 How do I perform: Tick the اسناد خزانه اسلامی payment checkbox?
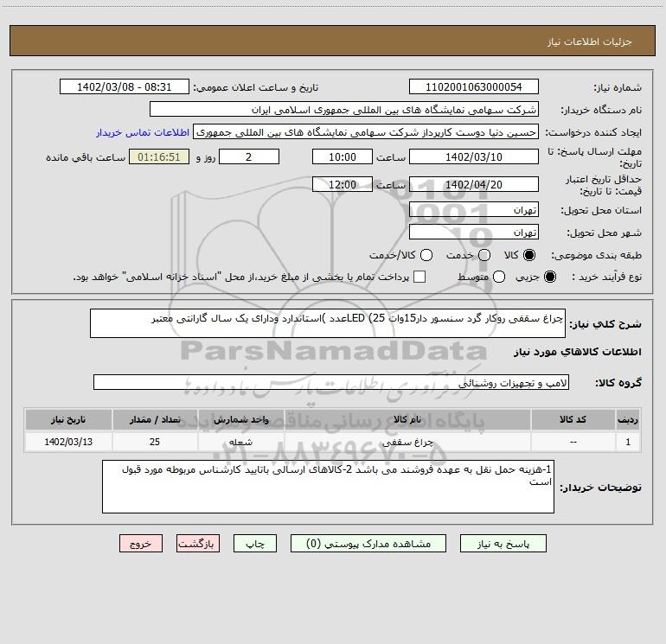point(419,277)
